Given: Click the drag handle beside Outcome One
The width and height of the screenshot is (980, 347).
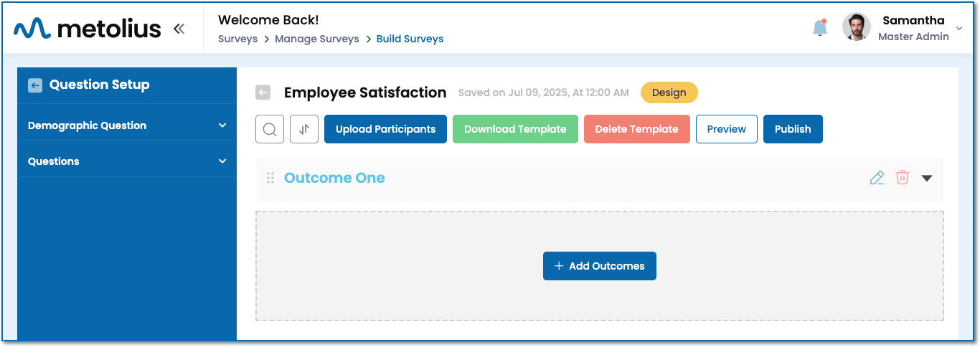Looking at the screenshot, I should pos(270,178).
